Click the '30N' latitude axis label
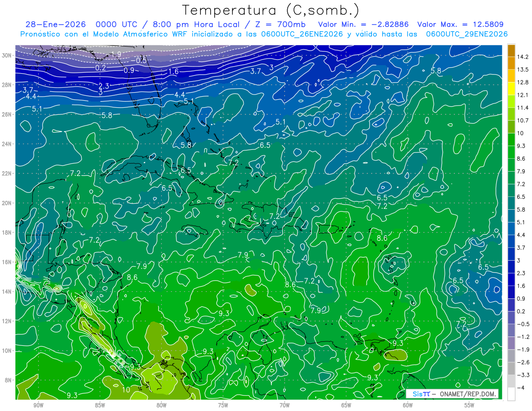The width and height of the screenshot is (532, 411). [x=8, y=55]
